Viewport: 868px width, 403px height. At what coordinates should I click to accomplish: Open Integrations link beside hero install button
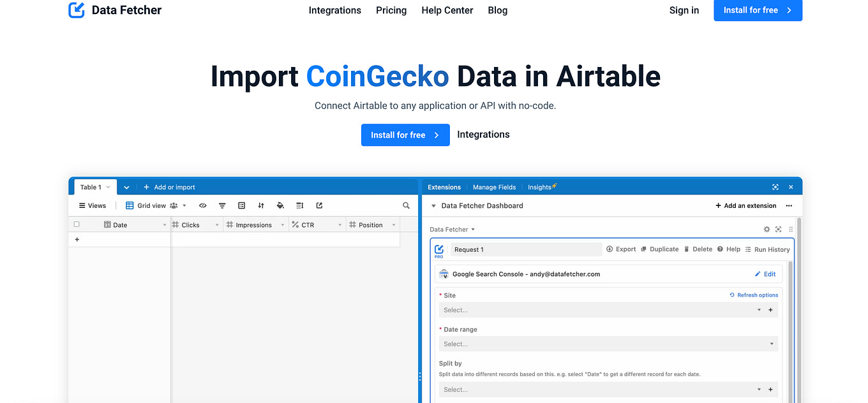[x=483, y=135]
